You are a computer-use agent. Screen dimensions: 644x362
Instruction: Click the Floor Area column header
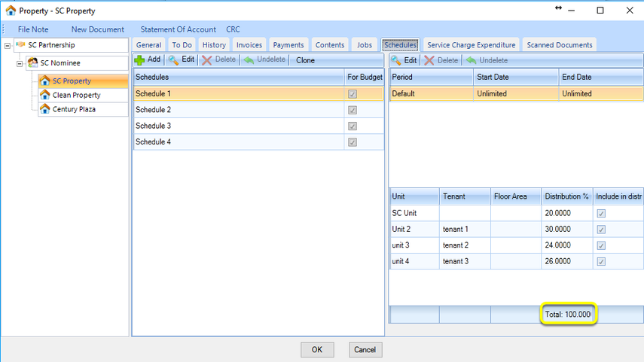click(516, 196)
